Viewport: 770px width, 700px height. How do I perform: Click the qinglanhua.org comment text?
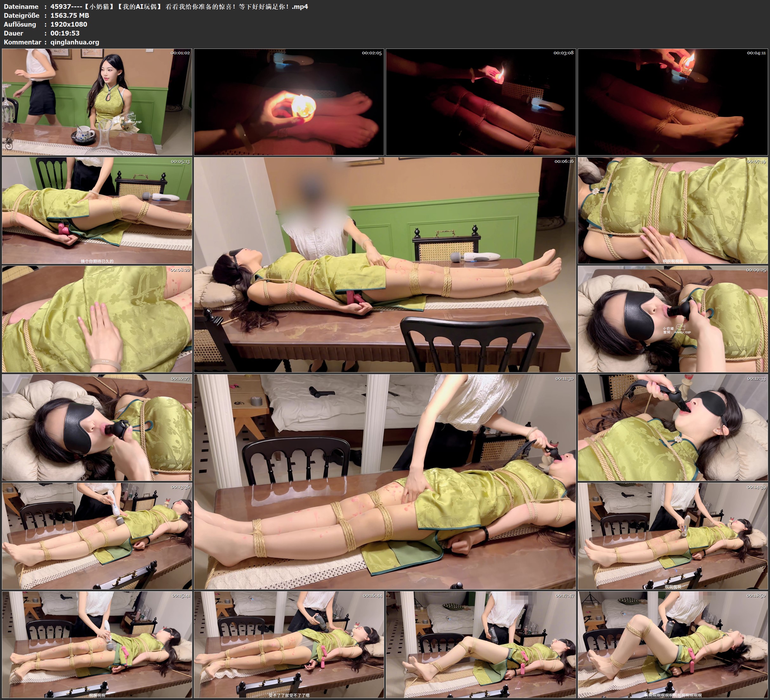pos(75,42)
